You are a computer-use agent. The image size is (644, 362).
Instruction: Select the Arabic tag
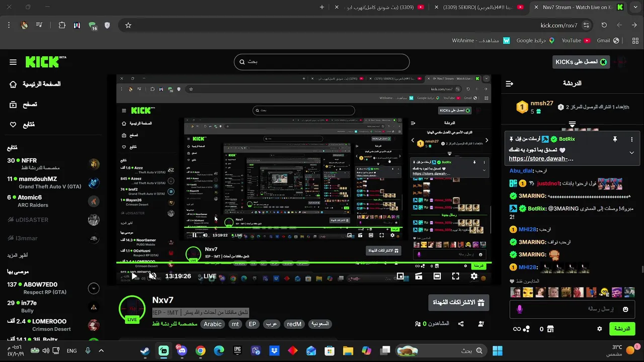tap(212, 324)
